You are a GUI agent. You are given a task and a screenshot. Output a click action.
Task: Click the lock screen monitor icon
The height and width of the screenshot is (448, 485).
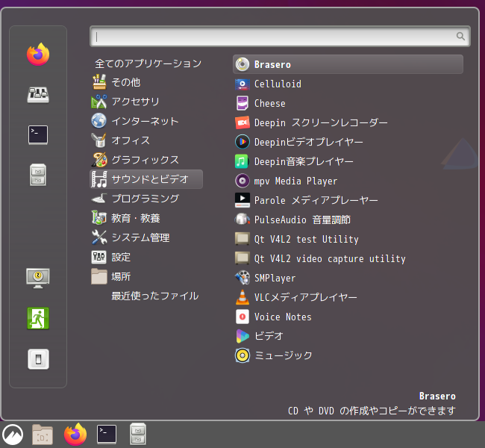(x=38, y=278)
